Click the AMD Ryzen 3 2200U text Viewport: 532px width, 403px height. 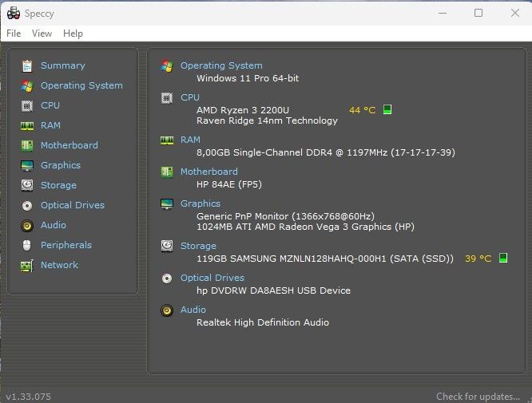243,110
